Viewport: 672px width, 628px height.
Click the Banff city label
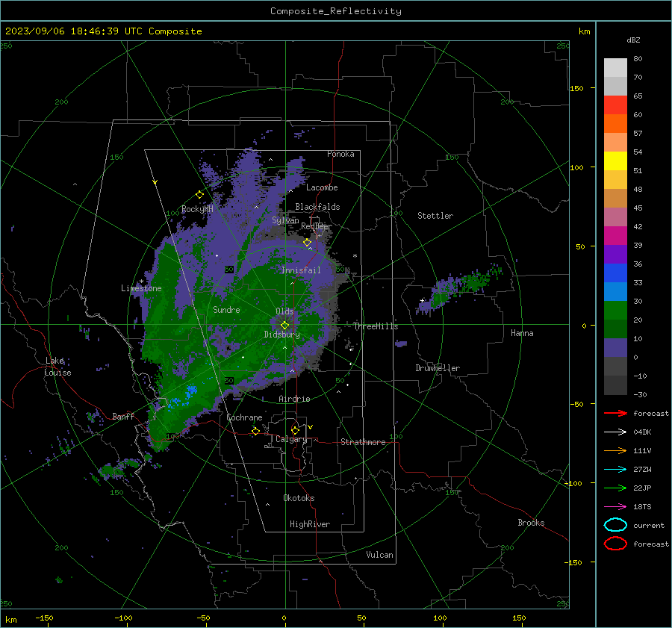123,416
